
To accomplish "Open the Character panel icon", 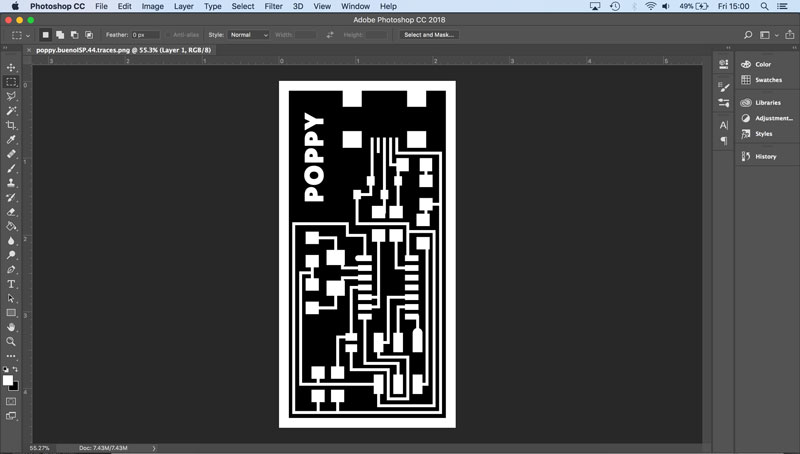I will [x=723, y=125].
